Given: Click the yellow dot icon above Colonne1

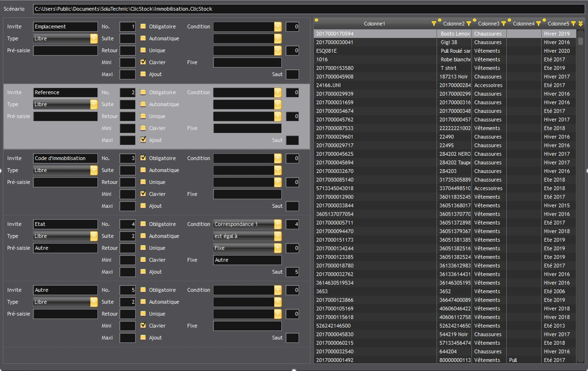Looking at the screenshot, I should (x=316, y=20).
